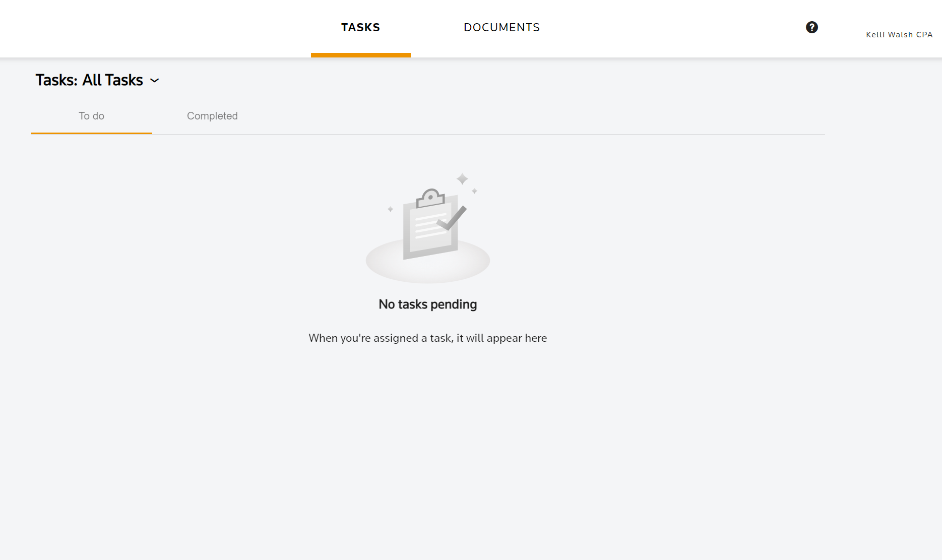Viewport: 942px width, 560px height.
Task: Click the large sparkle star above the clipboard
Action: tap(462, 179)
